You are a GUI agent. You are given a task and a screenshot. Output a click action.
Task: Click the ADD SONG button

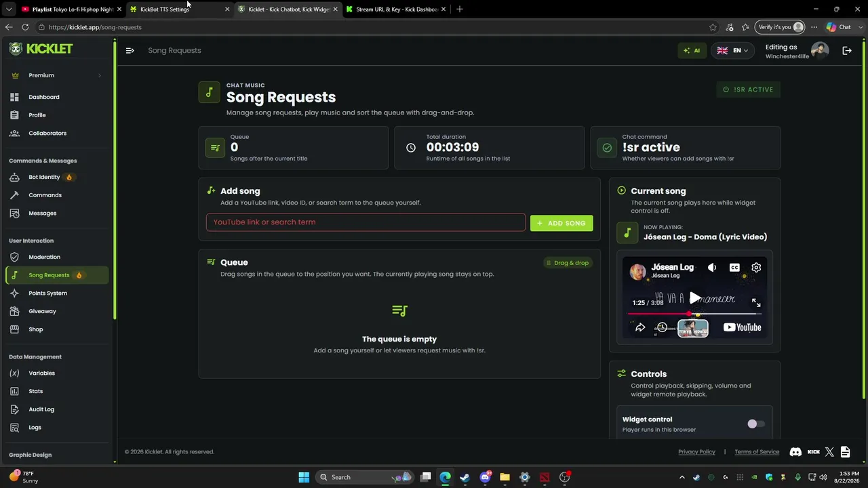(x=561, y=223)
